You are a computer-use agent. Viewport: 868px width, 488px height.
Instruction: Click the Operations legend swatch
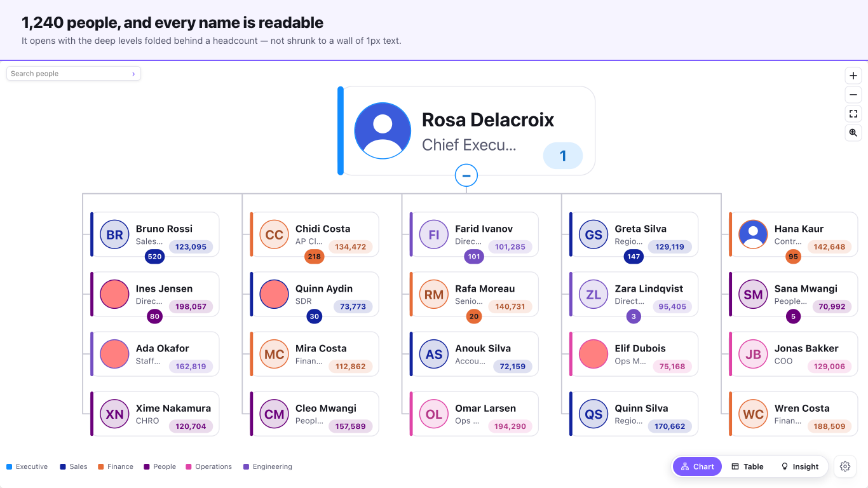click(x=188, y=466)
